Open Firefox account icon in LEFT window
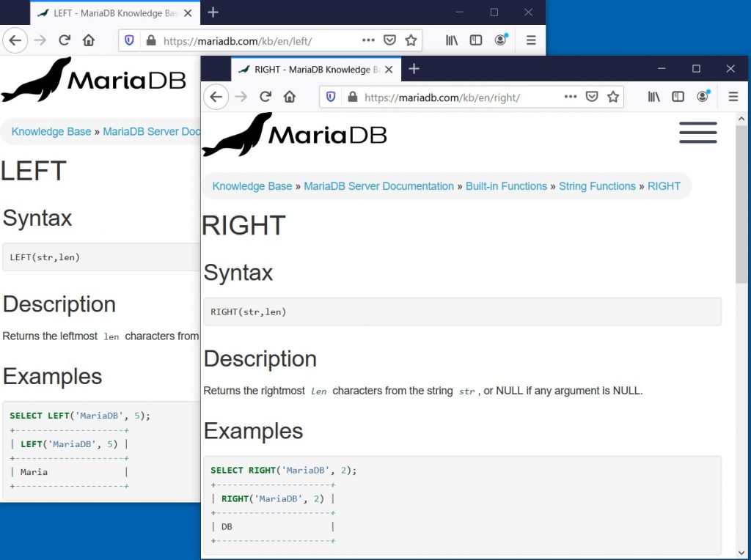751x560 pixels. click(500, 40)
